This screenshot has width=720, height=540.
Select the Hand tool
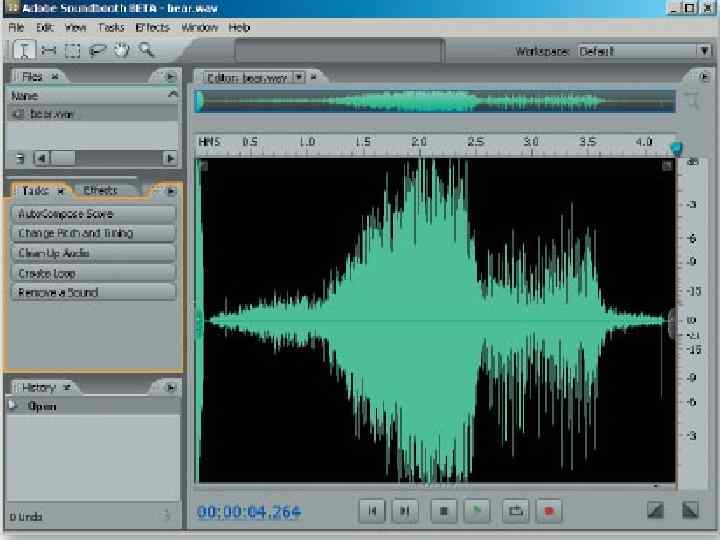click(x=122, y=50)
